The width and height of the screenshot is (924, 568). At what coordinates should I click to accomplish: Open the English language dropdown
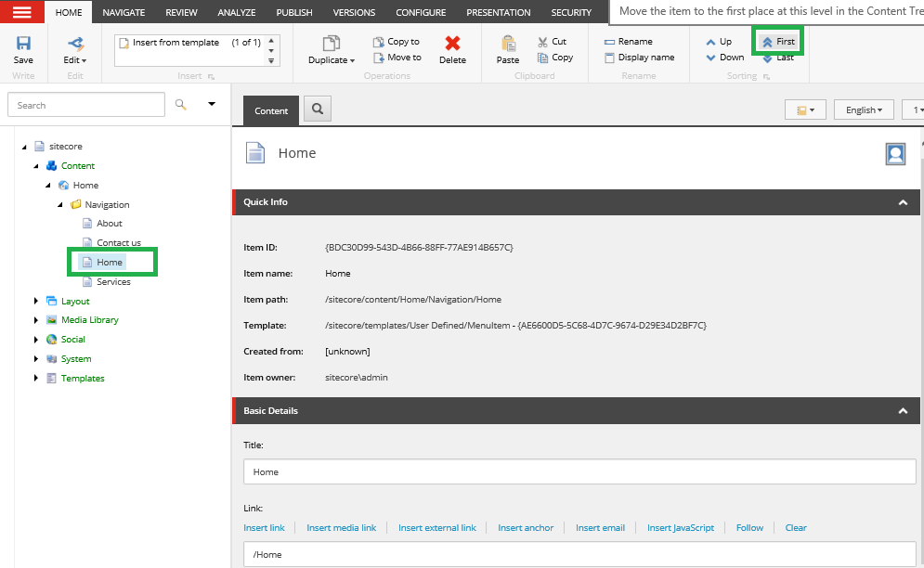coord(863,109)
